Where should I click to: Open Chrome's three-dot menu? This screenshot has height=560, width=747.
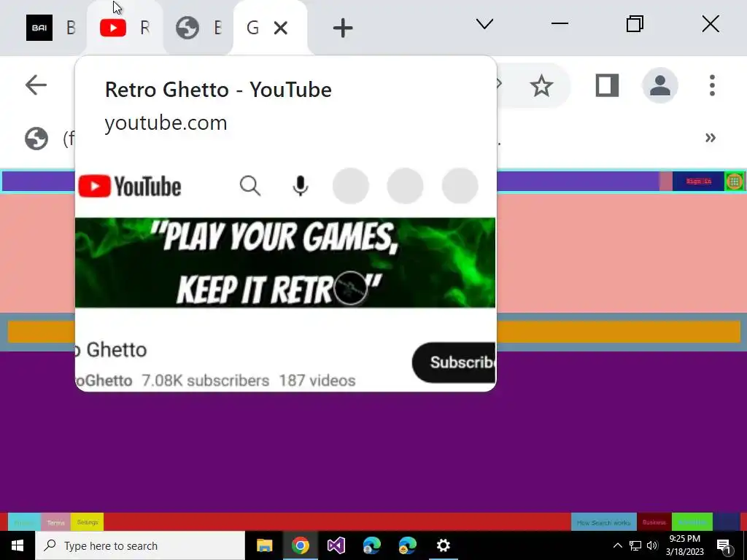(712, 86)
